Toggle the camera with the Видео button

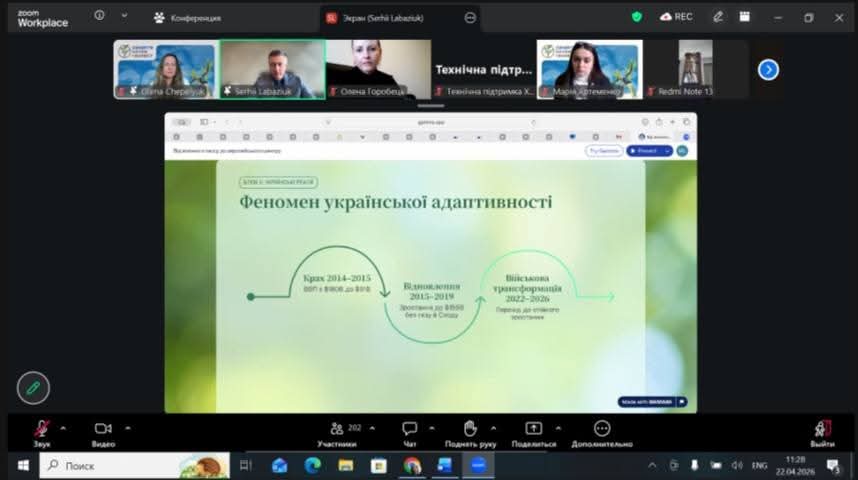coord(103,429)
